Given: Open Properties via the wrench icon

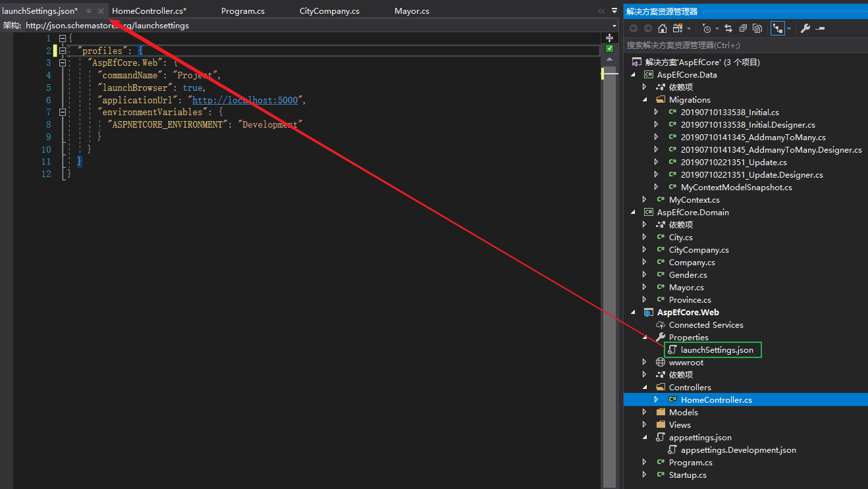Looking at the screenshot, I should (805, 28).
